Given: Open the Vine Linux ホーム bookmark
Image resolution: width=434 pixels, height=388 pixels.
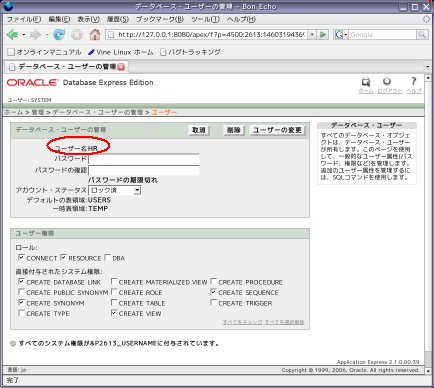Looking at the screenshot, I should pyautogui.click(x=120, y=52).
